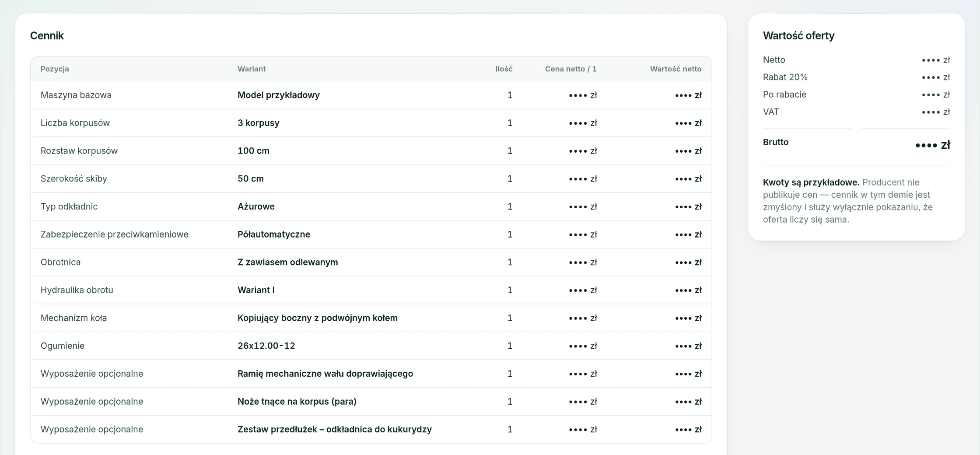Select the Pozycja column header
This screenshot has height=455, width=980.
pyautogui.click(x=55, y=69)
